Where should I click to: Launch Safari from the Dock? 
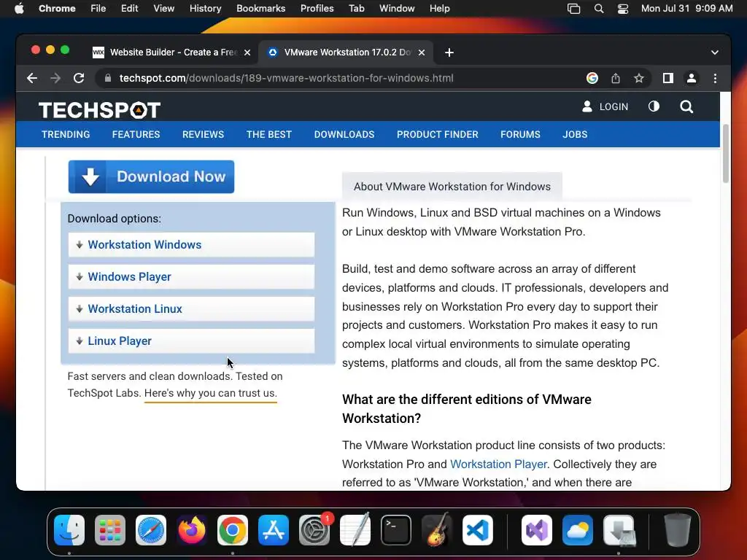pyautogui.click(x=151, y=530)
